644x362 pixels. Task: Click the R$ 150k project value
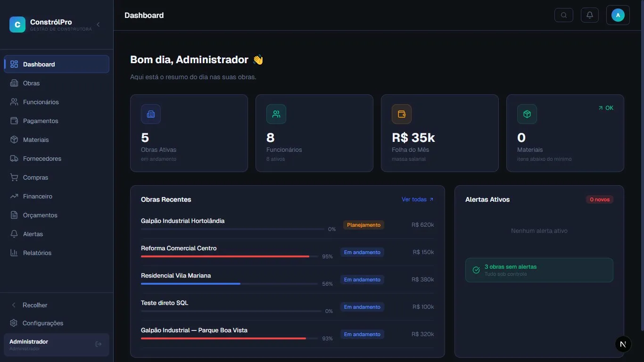click(x=423, y=252)
